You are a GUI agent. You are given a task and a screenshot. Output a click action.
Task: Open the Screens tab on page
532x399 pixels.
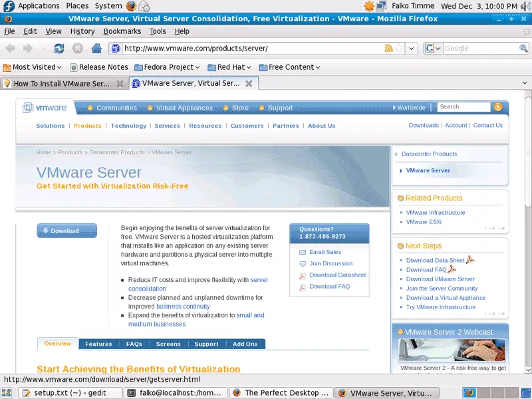(168, 344)
